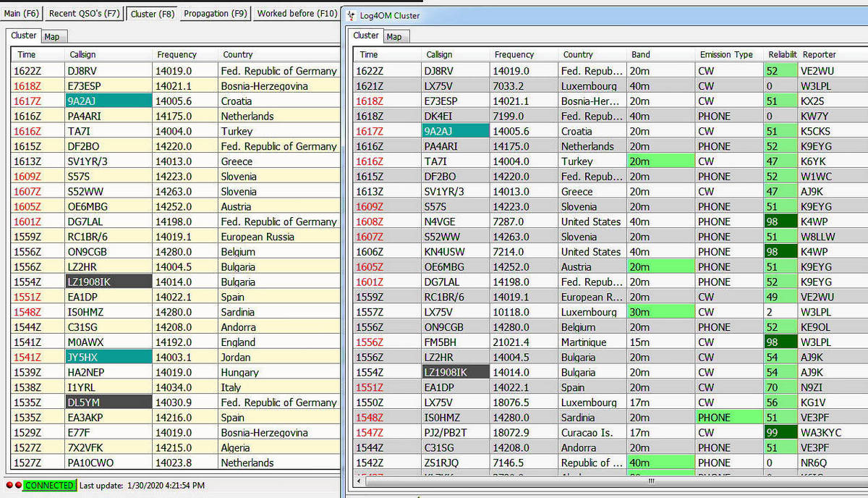868x498 pixels.
Task: Click reliability value 70
Action: 781,387
